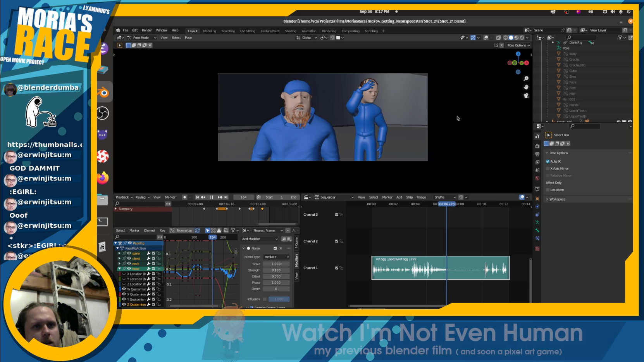Open the sequencer Strip menu
This screenshot has width=644, height=362.
point(410,197)
